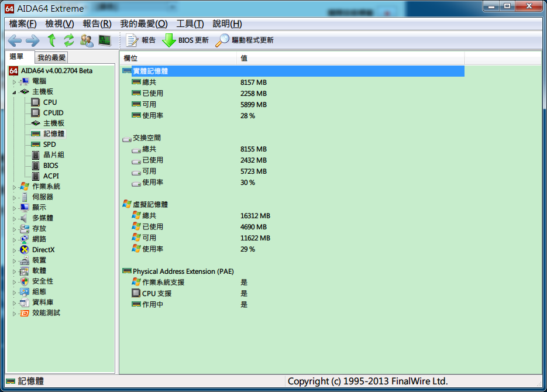Viewport: 547px width, 392px height.
Task: Open the 工具(T) menu
Action: click(190, 24)
